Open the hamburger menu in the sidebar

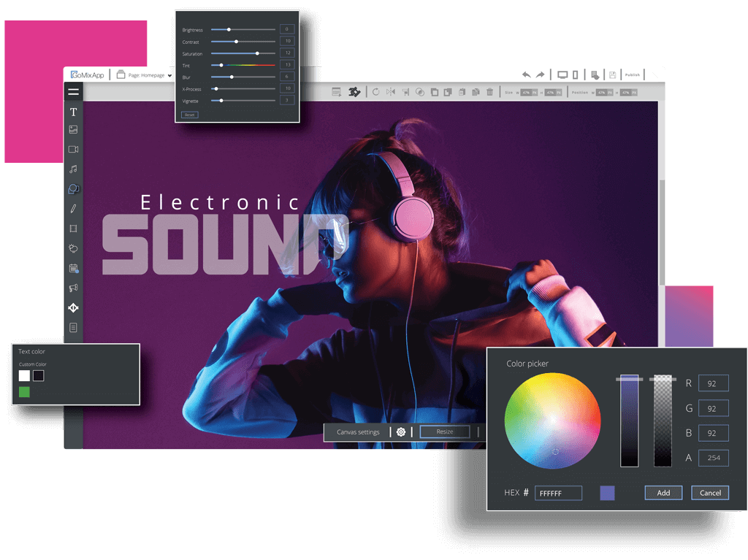click(73, 92)
